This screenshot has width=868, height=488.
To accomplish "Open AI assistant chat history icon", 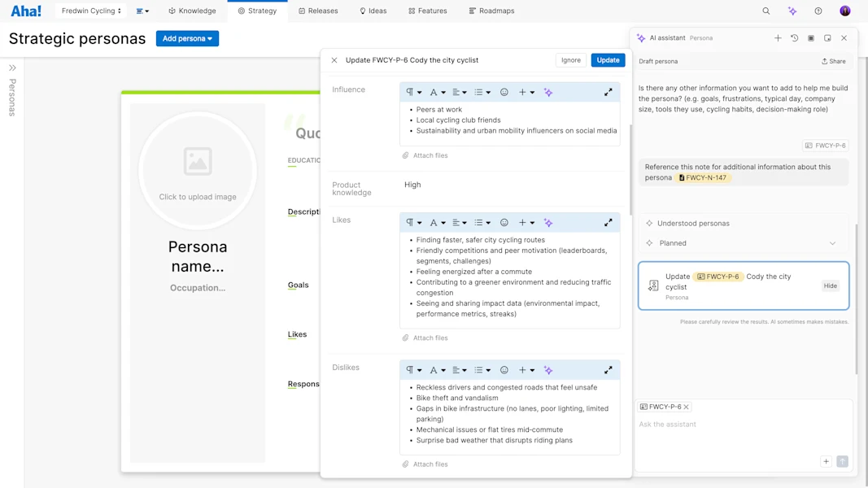I will point(794,38).
